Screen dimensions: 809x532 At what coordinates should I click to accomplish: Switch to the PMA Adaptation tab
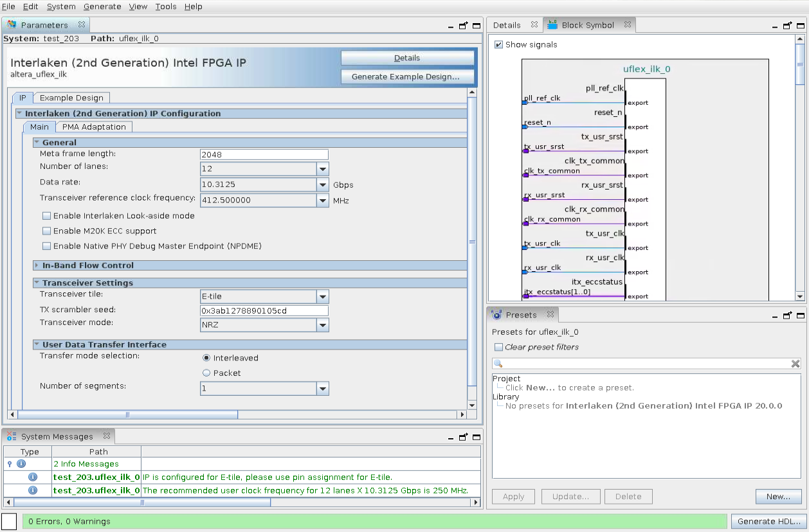94,127
